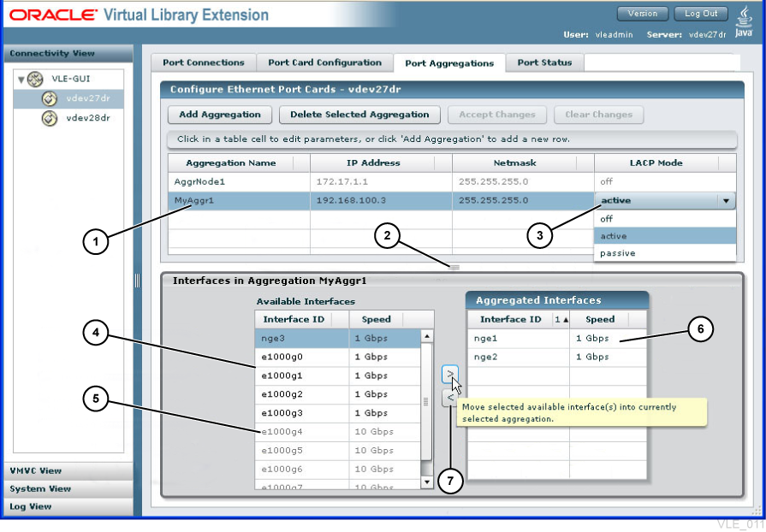Click Available Interfaces scrollbar down arrow
Image resolution: width=766 pixels, height=532 pixels.
tap(426, 482)
